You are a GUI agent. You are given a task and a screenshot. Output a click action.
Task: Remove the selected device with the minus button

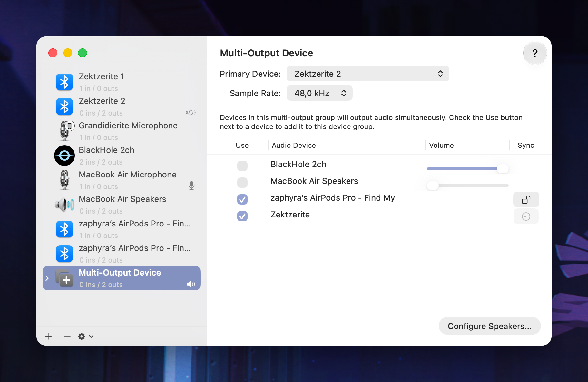point(67,337)
